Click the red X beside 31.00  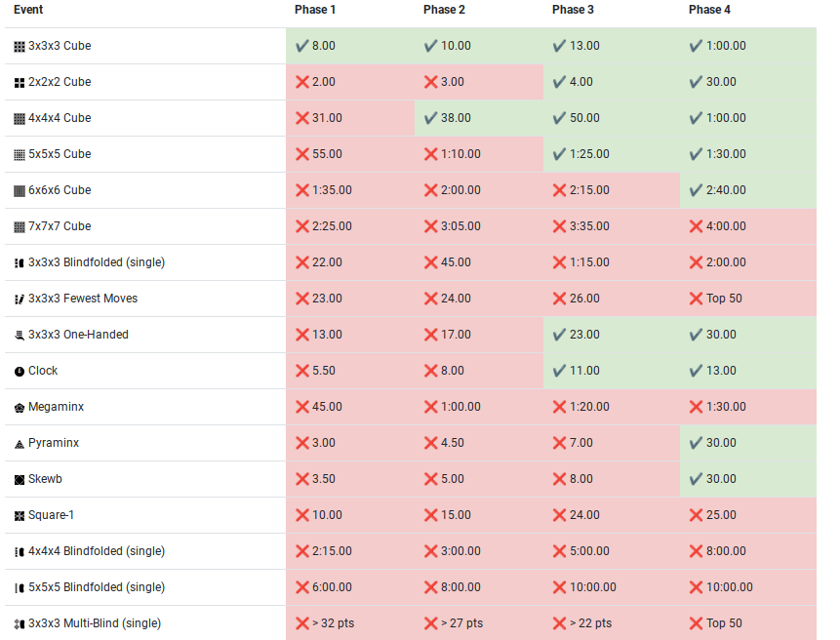(x=302, y=118)
